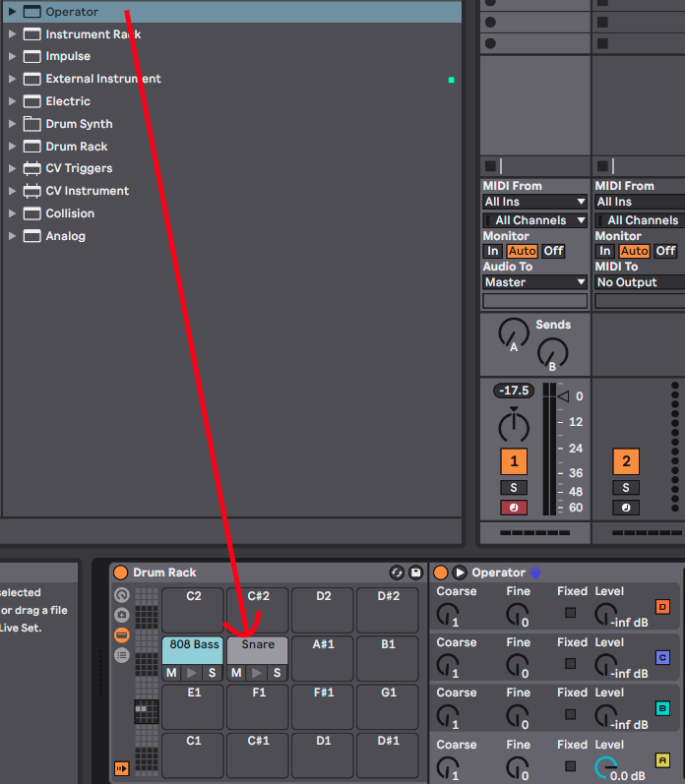Click the Send B knob
Viewport: 685px width, 784px height.
pyautogui.click(x=552, y=353)
